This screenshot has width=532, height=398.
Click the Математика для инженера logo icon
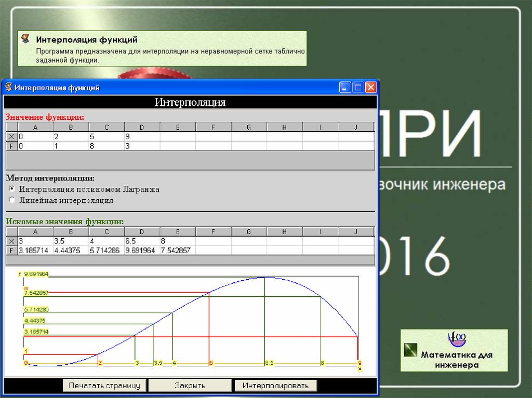click(457, 340)
